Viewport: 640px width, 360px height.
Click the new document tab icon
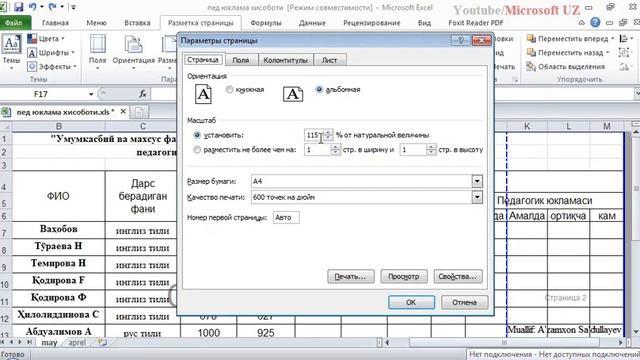coord(139,112)
